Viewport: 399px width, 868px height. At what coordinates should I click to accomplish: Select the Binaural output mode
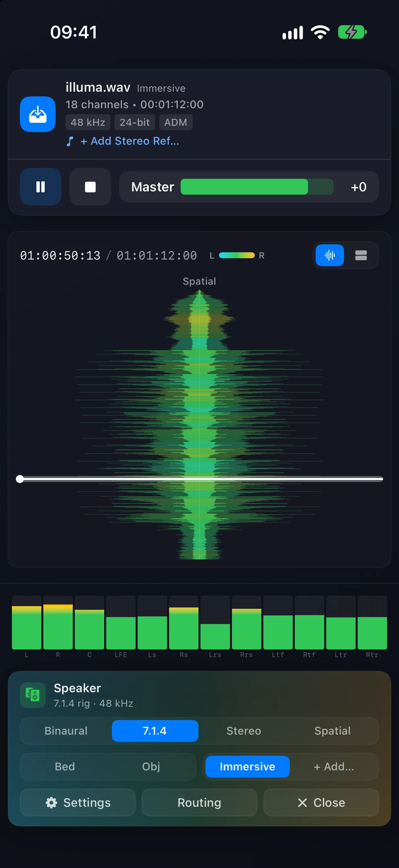click(66, 731)
